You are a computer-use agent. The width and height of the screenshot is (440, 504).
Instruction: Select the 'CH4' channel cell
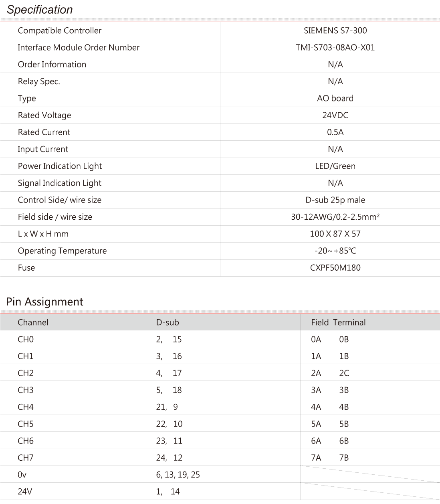click(26, 407)
